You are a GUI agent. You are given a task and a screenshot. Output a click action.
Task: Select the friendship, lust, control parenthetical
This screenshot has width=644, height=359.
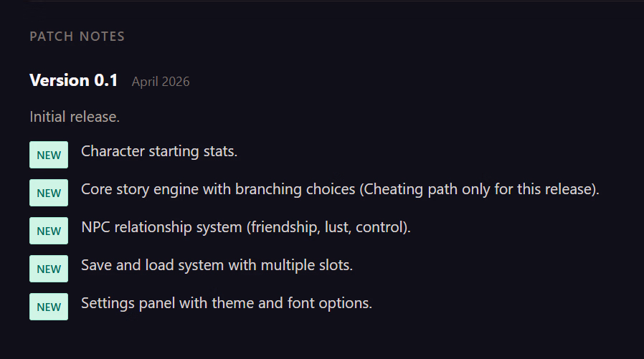click(329, 227)
